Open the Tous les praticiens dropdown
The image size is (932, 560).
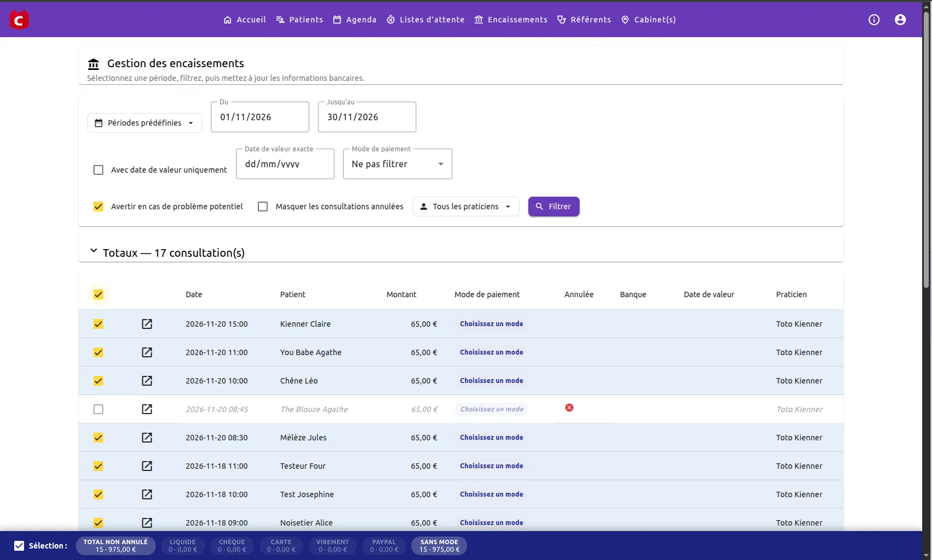[466, 207]
